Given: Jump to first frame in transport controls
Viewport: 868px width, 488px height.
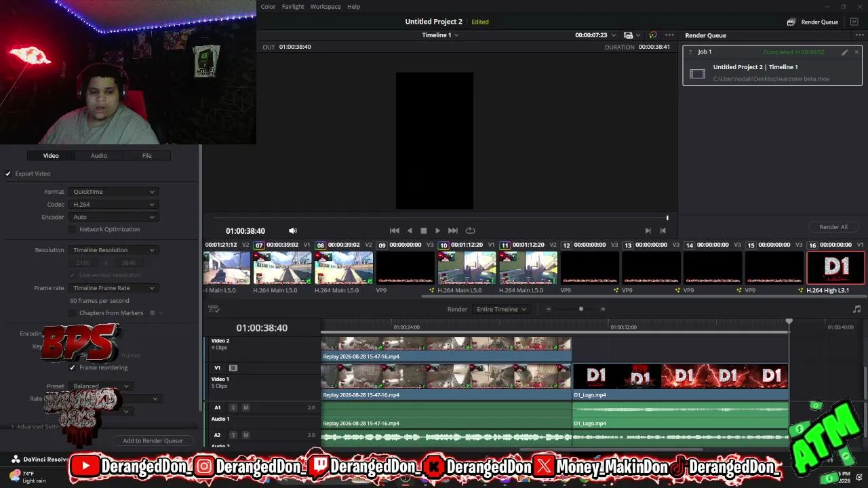Looking at the screenshot, I should pyautogui.click(x=395, y=230).
